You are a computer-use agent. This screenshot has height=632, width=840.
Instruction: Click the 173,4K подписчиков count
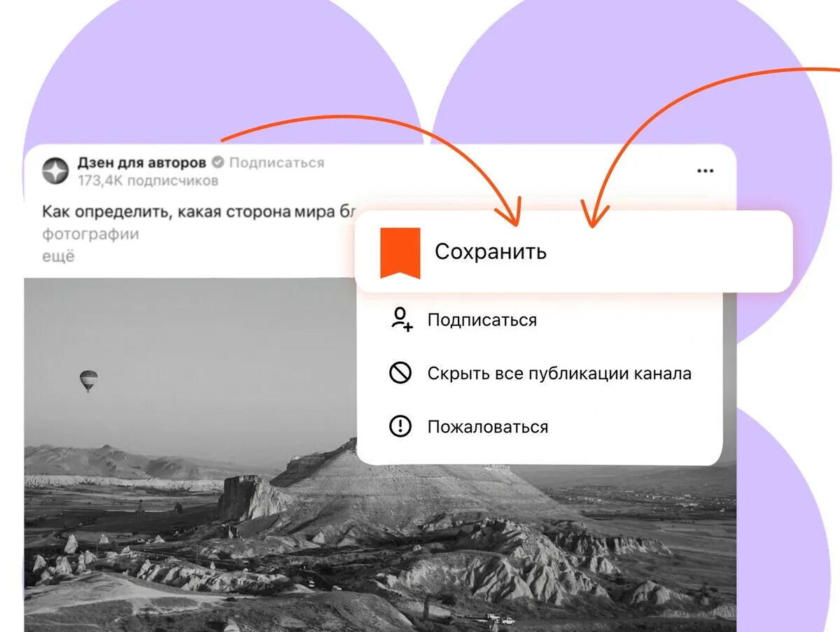pos(148,181)
